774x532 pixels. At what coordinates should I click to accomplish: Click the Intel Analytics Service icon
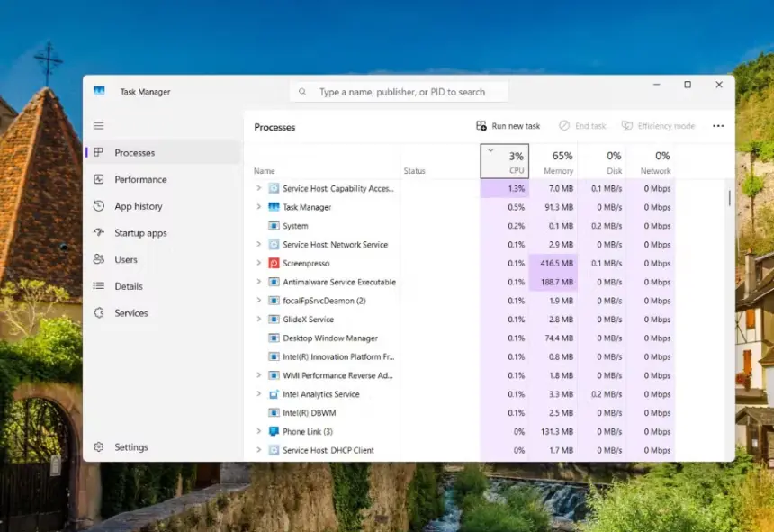pyautogui.click(x=274, y=393)
